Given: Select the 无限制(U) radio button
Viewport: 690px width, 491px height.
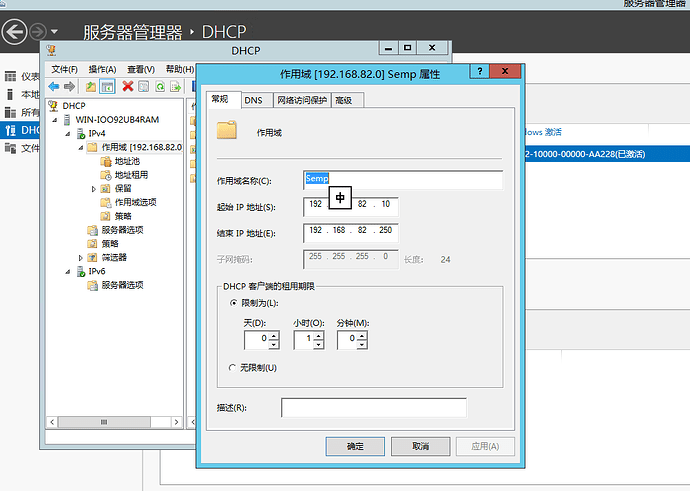Looking at the screenshot, I should pyautogui.click(x=232, y=367).
